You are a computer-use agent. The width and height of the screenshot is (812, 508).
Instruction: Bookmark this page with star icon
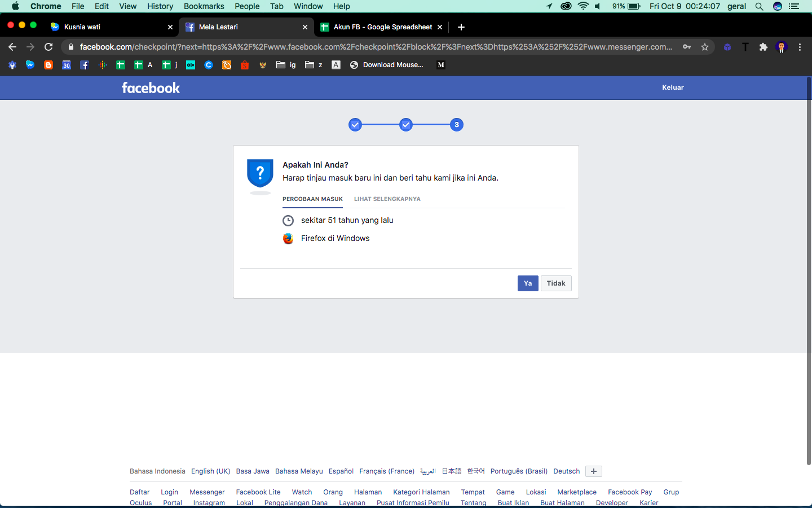pos(705,47)
